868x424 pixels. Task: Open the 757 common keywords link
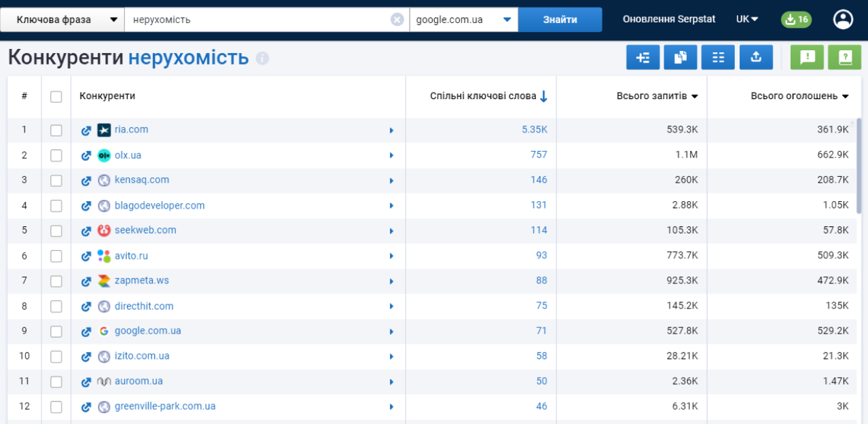[x=539, y=155]
